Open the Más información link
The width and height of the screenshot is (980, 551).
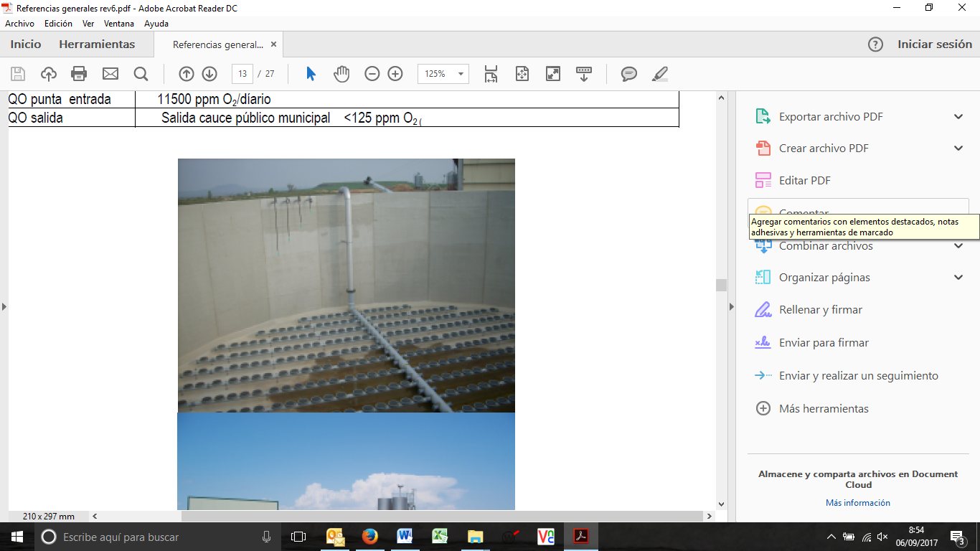[x=857, y=503]
